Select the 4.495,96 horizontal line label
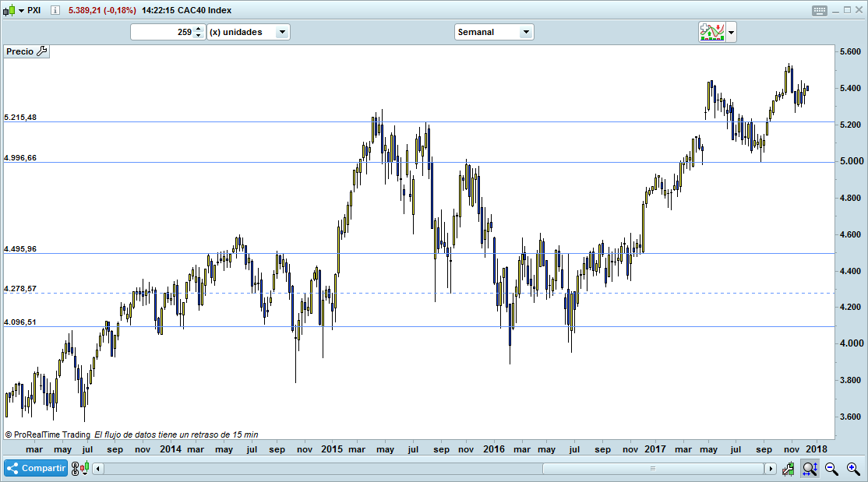Screen dimensions: 868x482 click(x=20, y=249)
